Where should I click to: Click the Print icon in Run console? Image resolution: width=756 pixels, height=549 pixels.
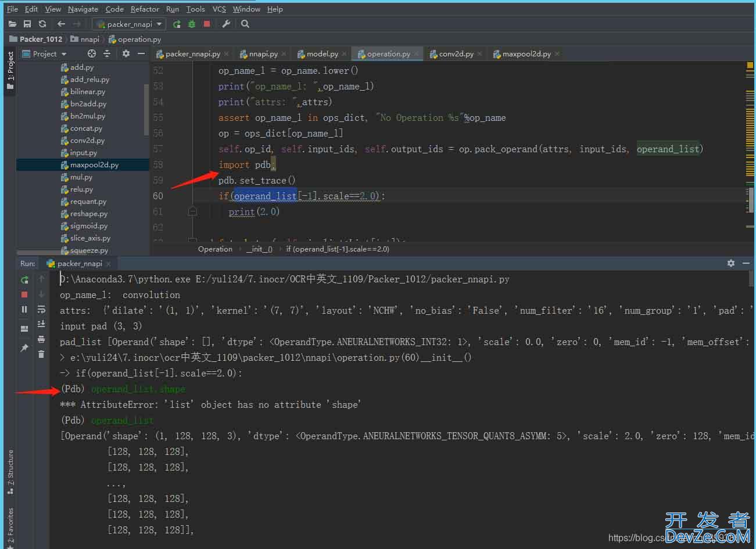41,339
